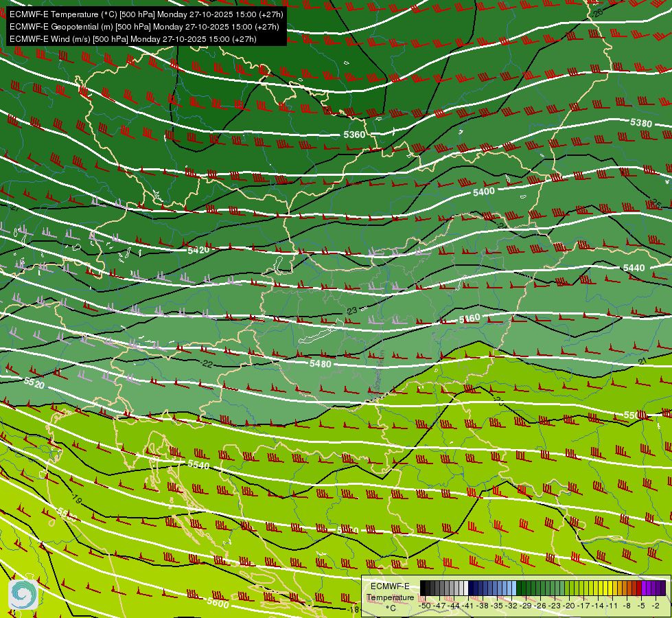Click the 5440 geopotential contour label
The width and height of the screenshot is (672, 618).
click(634, 268)
